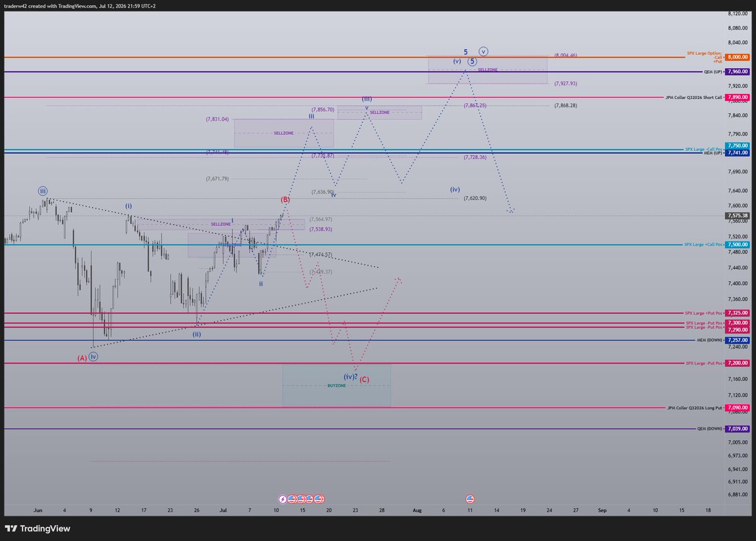Screen dimensions: 756x541
Task: Click the BUYZONE label
Action: (x=337, y=386)
